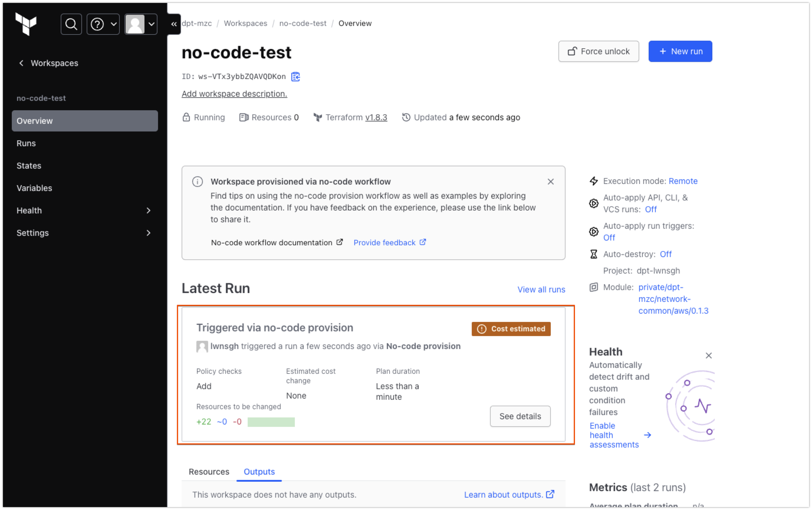The image size is (812, 510).
Task: Click the Cost estimated status badge
Action: coord(511,329)
